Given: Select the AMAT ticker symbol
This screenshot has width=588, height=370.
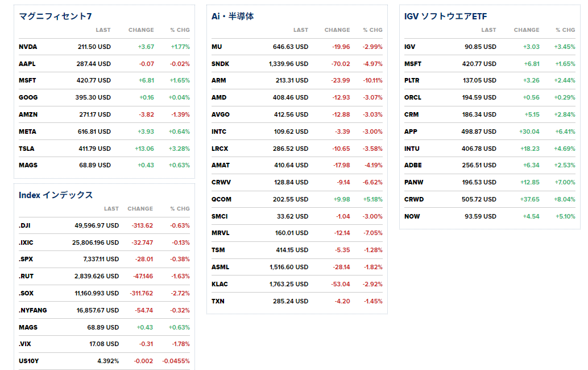Looking at the screenshot, I should (x=221, y=165).
